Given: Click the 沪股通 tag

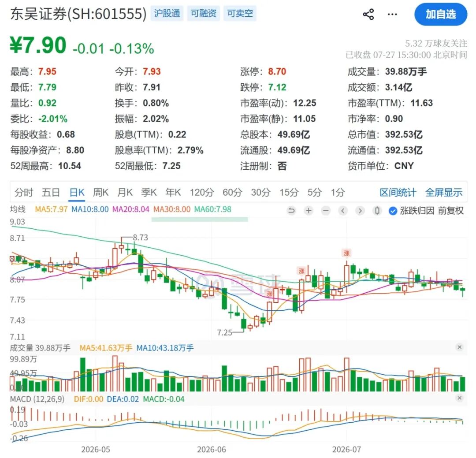Looking at the screenshot, I should 167,13.
